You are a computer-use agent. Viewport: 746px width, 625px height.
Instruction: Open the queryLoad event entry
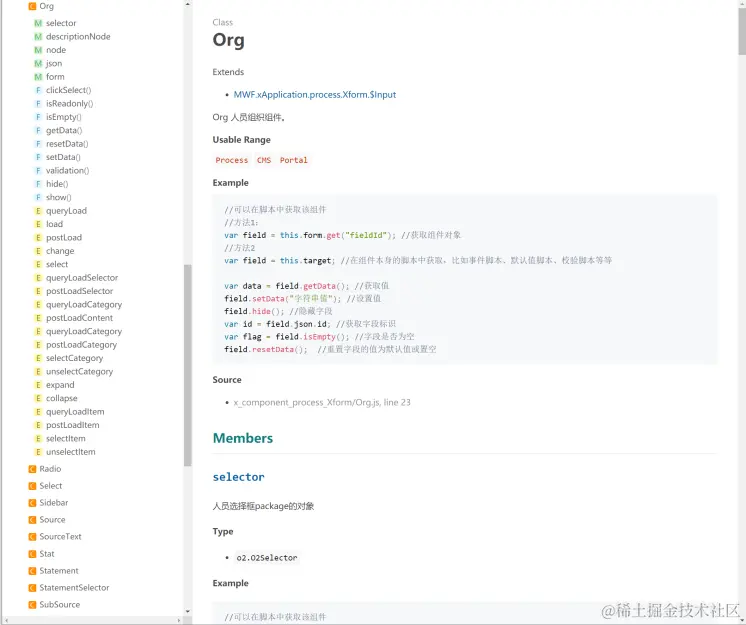coord(66,211)
